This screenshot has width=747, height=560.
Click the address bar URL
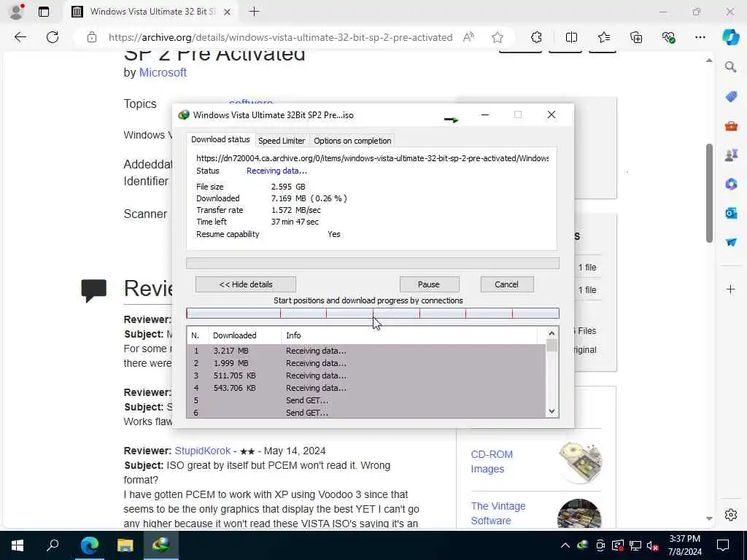click(x=280, y=37)
